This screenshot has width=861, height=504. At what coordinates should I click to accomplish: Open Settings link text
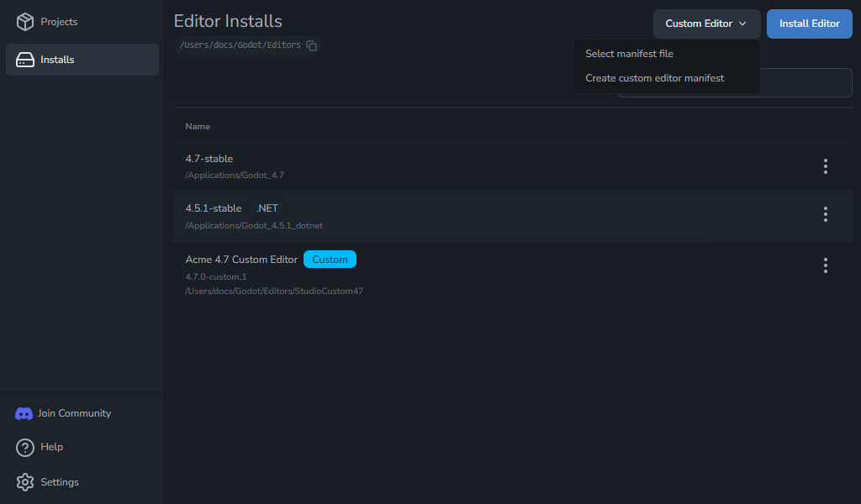pos(60,482)
